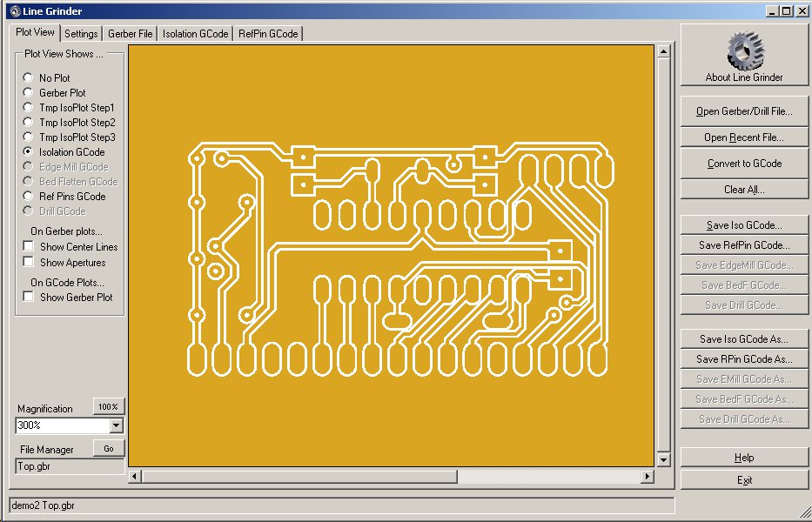
Task: Click the File Manager Go button
Action: pyautogui.click(x=108, y=448)
